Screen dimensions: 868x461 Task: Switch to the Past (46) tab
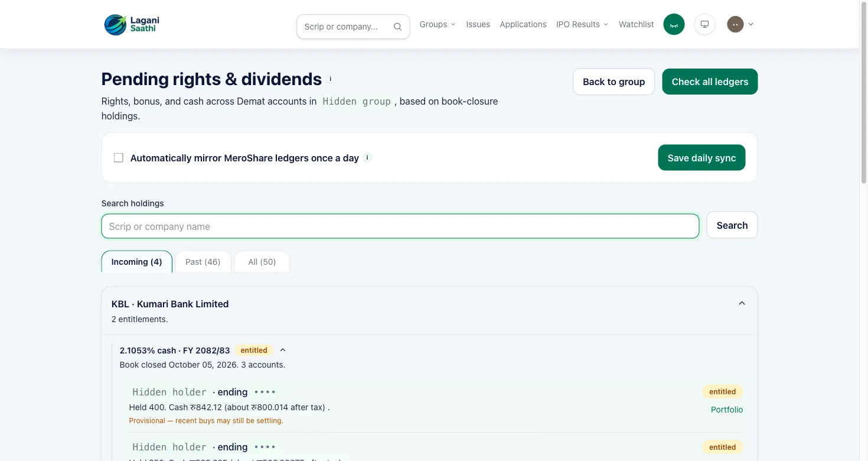click(203, 262)
